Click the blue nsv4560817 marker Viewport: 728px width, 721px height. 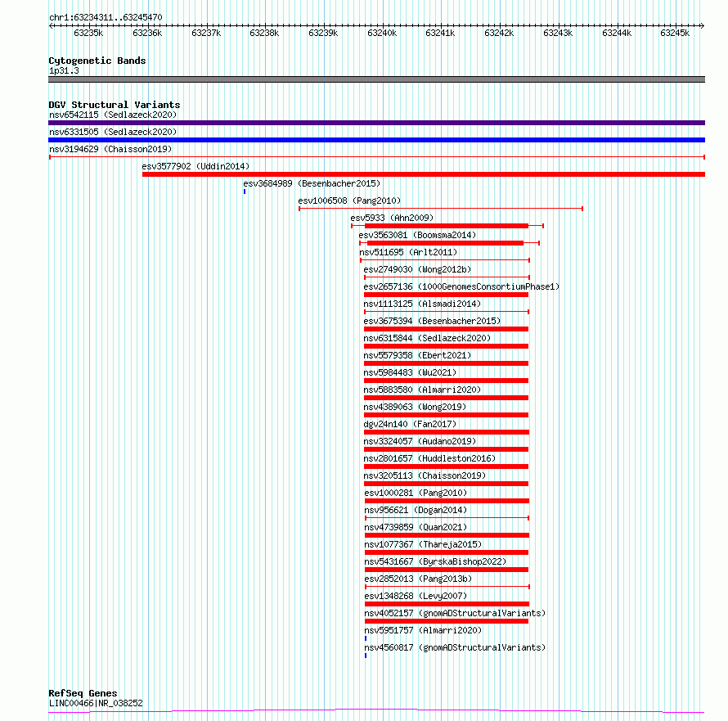coord(366,656)
